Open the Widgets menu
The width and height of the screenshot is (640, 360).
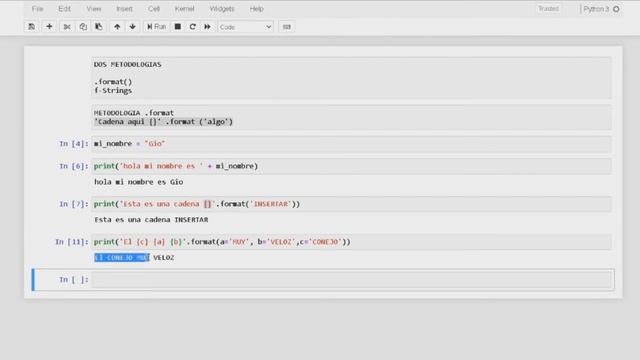pos(222,9)
